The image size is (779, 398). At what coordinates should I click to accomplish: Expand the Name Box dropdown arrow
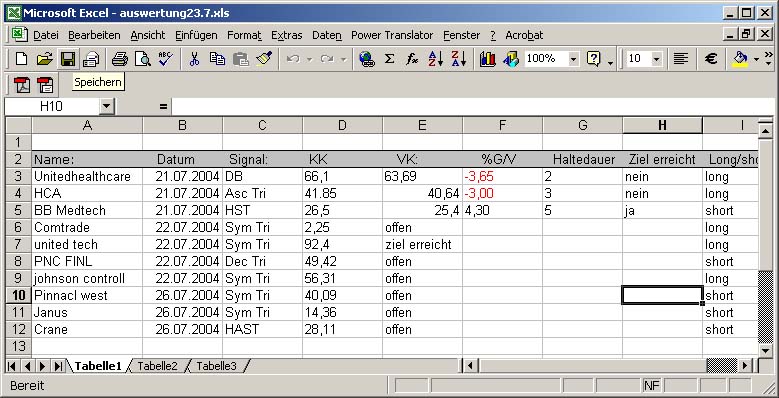point(106,106)
